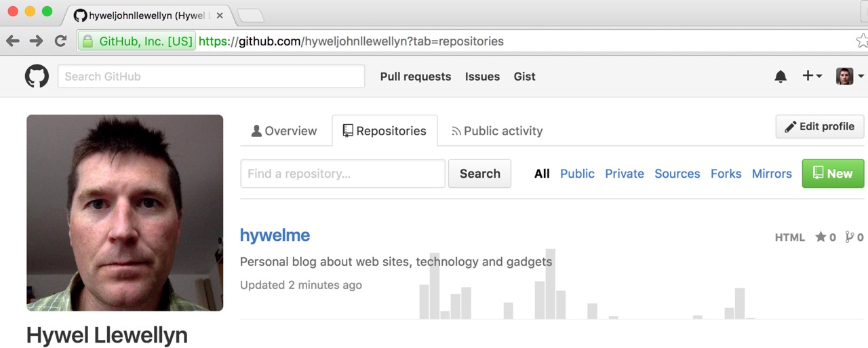Select the Repositories tab

click(x=384, y=131)
